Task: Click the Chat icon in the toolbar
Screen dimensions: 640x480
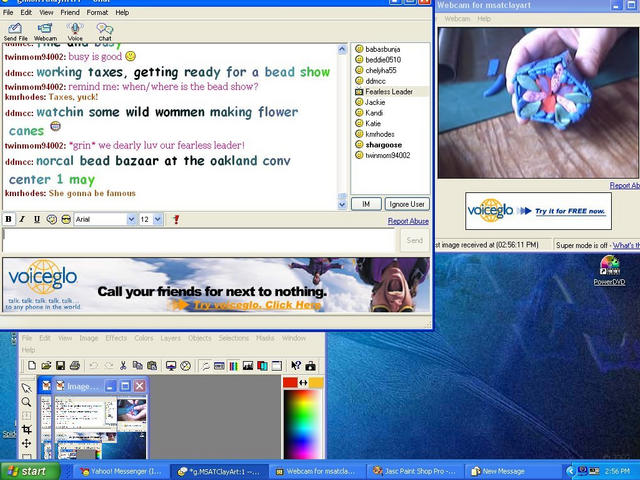Action: 104,31
